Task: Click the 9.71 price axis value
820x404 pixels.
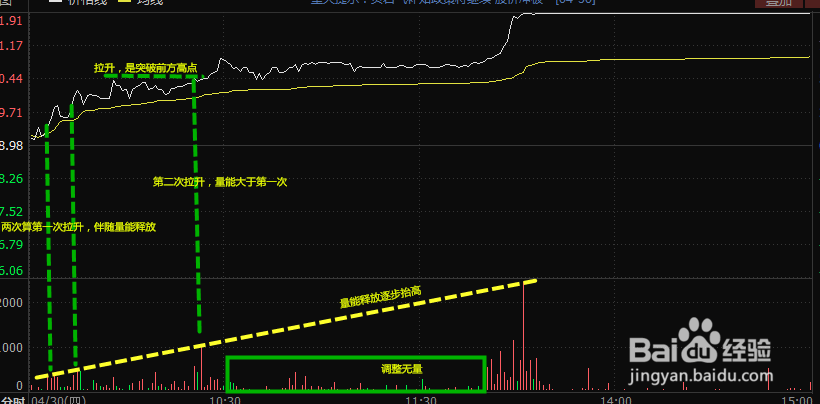Action: pos(11,112)
